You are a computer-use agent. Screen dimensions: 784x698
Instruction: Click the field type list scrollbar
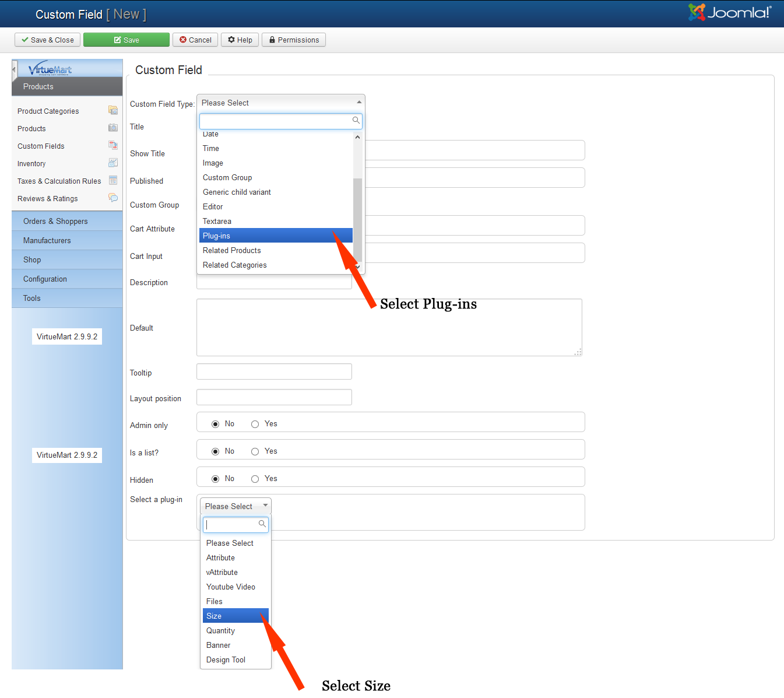coord(357,219)
